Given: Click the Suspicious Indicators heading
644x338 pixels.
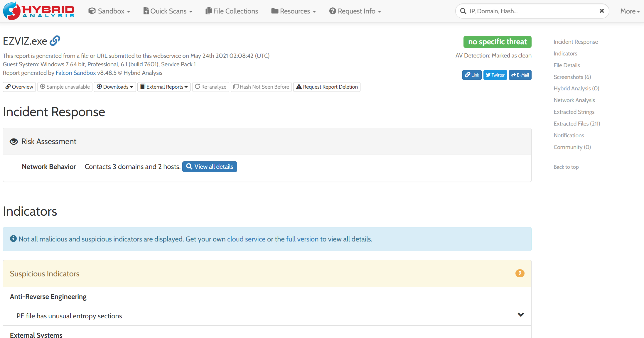Looking at the screenshot, I should (x=45, y=274).
